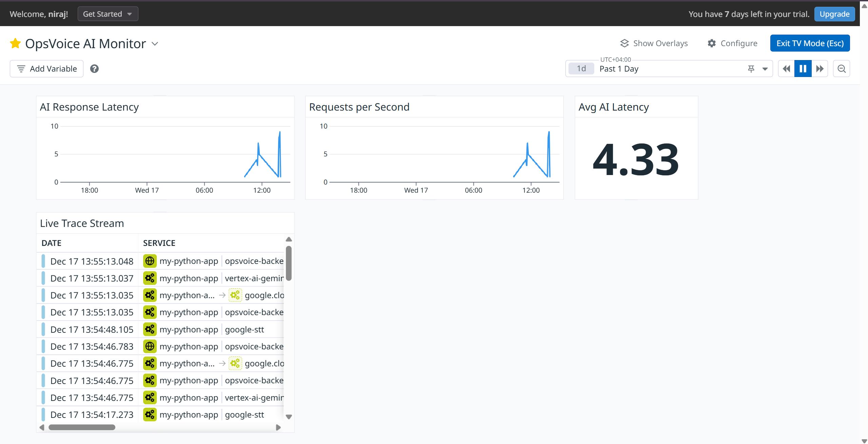The height and width of the screenshot is (444, 868).
Task: Click the zoom out magnifier icon
Action: click(841, 69)
